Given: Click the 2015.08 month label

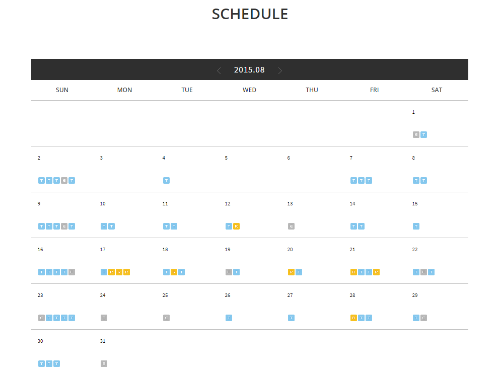Looking at the screenshot, I should click(249, 70).
